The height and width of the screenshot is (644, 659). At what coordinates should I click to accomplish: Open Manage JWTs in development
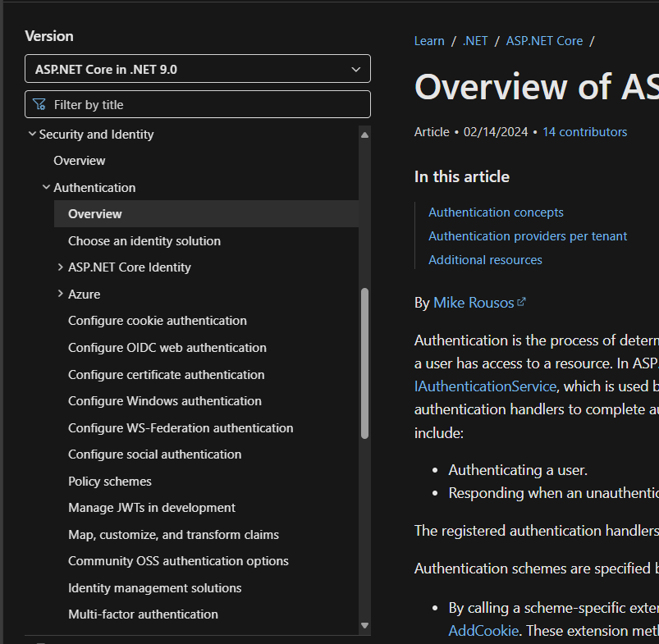pyautogui.click(x=152, y=508)
